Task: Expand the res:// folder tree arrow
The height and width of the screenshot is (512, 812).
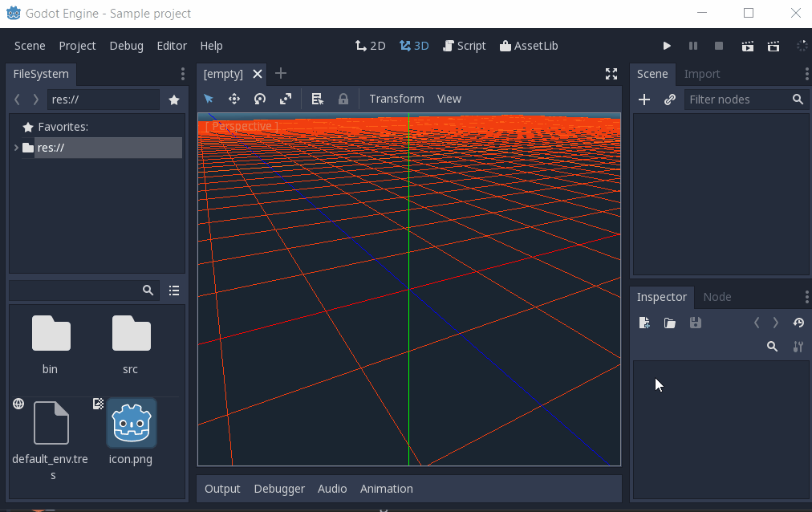Action: tap(16, 148)
